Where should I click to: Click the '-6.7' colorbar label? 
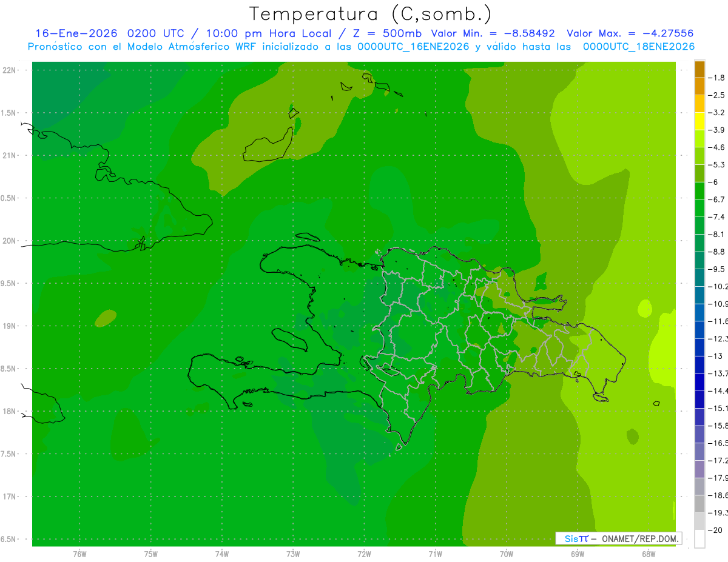click(x=717, y=199)
